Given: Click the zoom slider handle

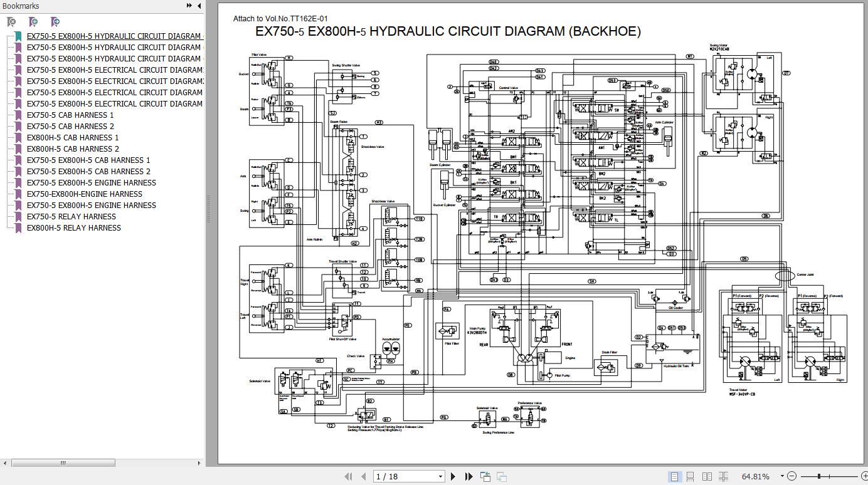Looking at the screenshot, I should (x=819, y=477).
